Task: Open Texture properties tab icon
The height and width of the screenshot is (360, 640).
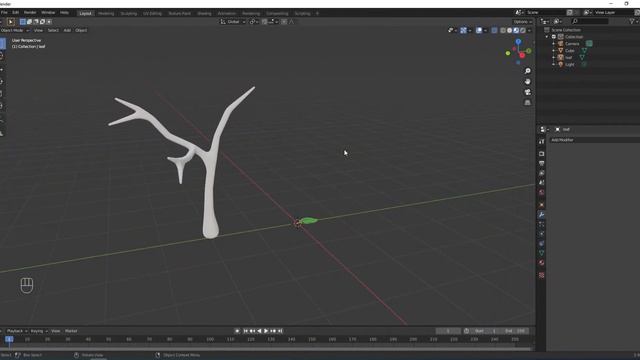Action: (x=542, y=275)
